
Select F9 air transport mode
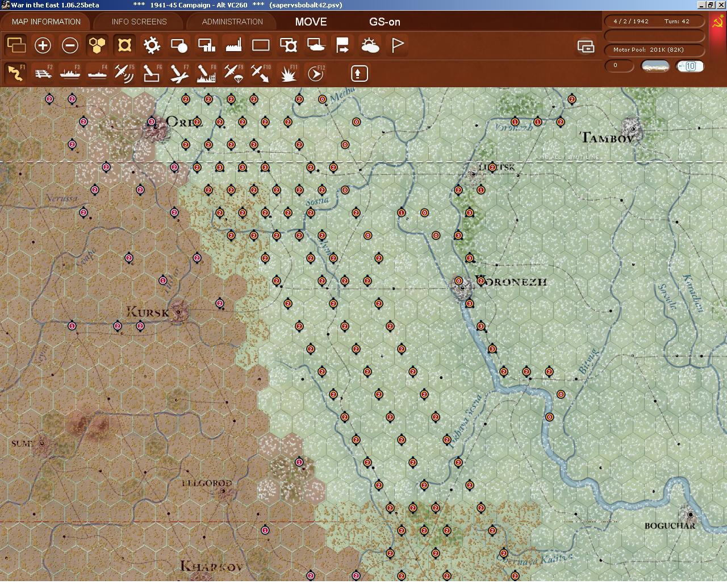233,73
